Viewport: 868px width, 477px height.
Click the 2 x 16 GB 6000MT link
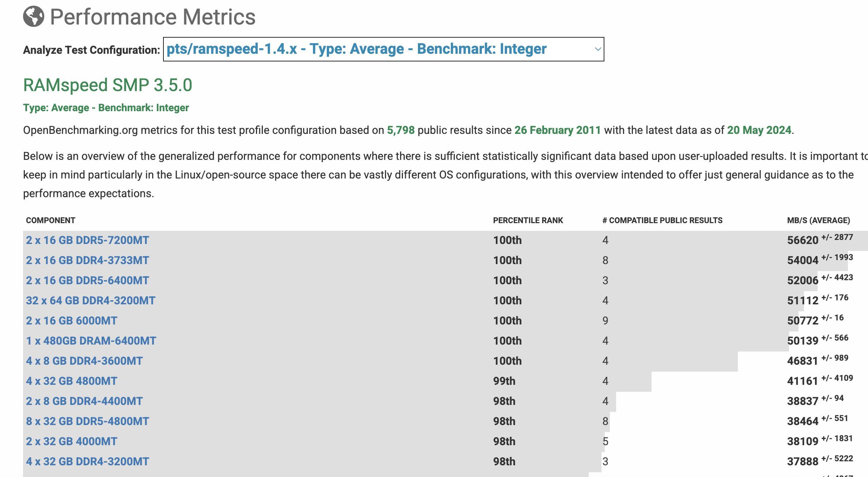coord(71,321)
